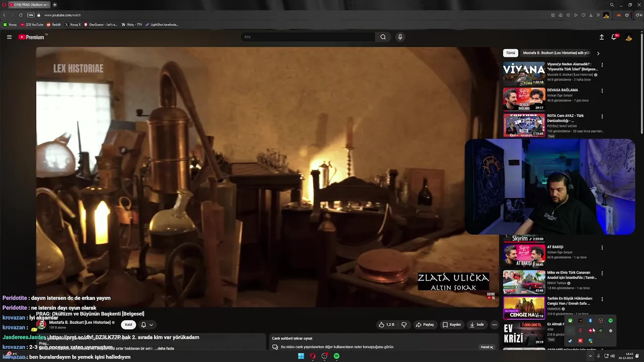Click the Spotify icon in tray popup

click(x=610, y=321)
